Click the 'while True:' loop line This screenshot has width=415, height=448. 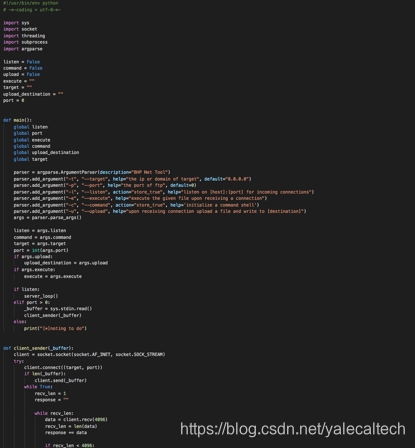coord(38,387)
